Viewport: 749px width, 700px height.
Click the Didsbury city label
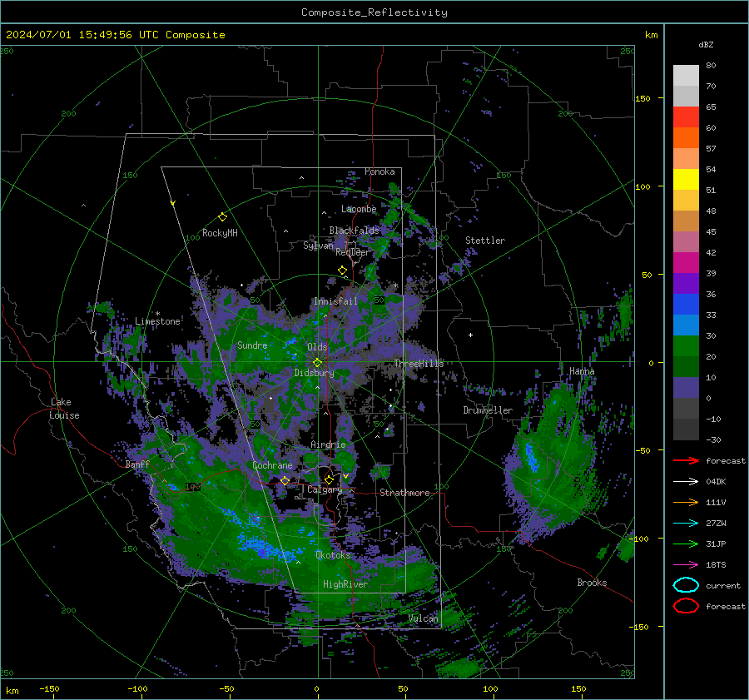(x=314, y=373)
